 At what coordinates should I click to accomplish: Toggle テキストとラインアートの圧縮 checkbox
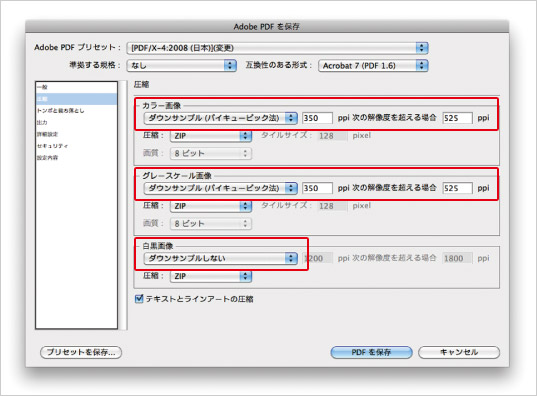[x=139, y=299]
